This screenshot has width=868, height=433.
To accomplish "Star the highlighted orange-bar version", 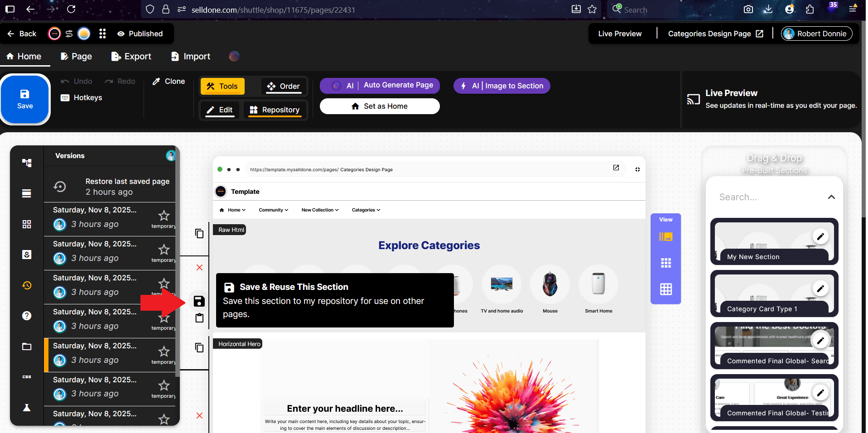I will click(x=164, y=351).
